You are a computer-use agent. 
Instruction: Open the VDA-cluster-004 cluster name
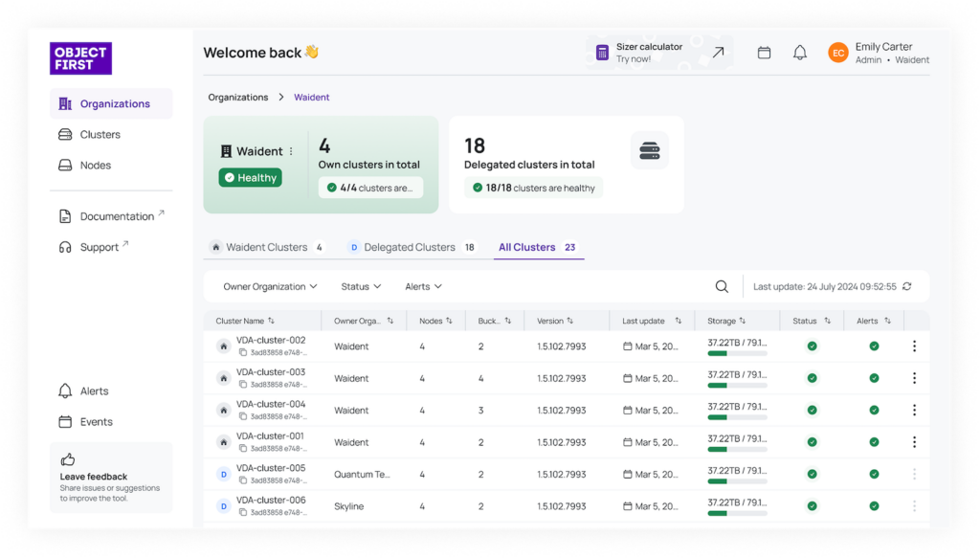[271, 404]
